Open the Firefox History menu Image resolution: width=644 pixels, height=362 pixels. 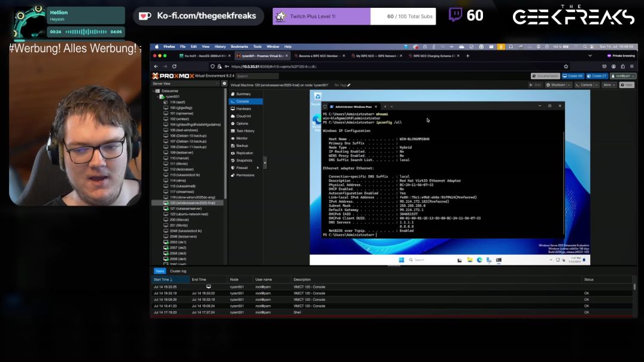(220, 47)
